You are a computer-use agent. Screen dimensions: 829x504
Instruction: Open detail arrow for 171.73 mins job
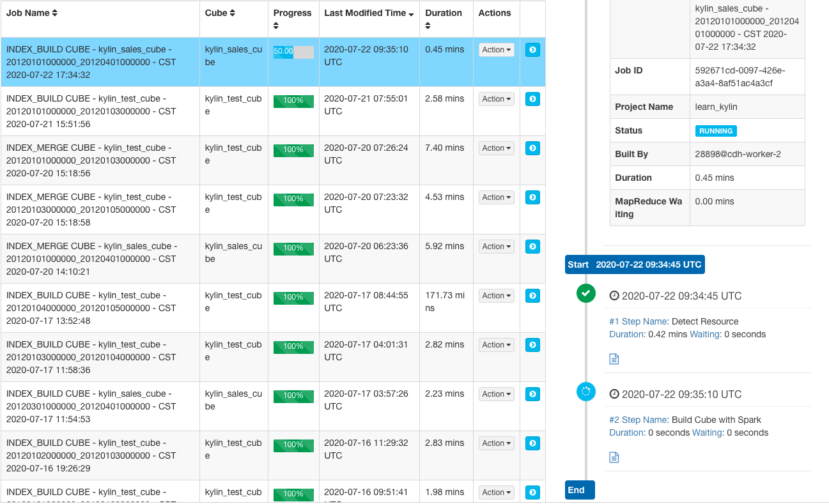[x=532, y=296]
